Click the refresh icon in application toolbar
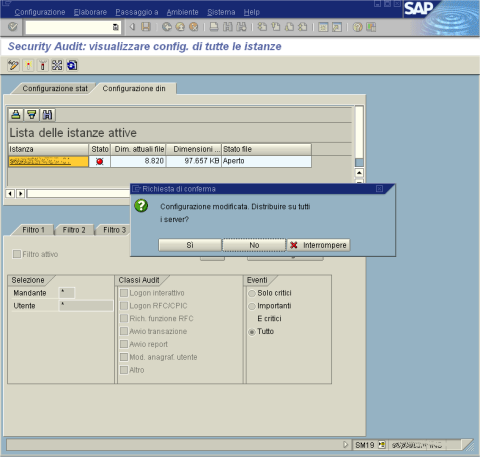This screenshot has height=457, width=480. pos(72,65)
